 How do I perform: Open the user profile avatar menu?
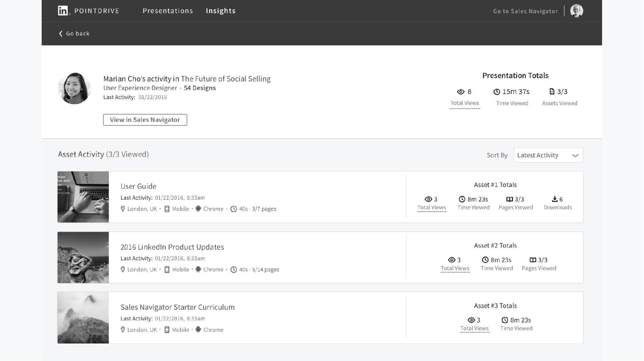(576, 11)
